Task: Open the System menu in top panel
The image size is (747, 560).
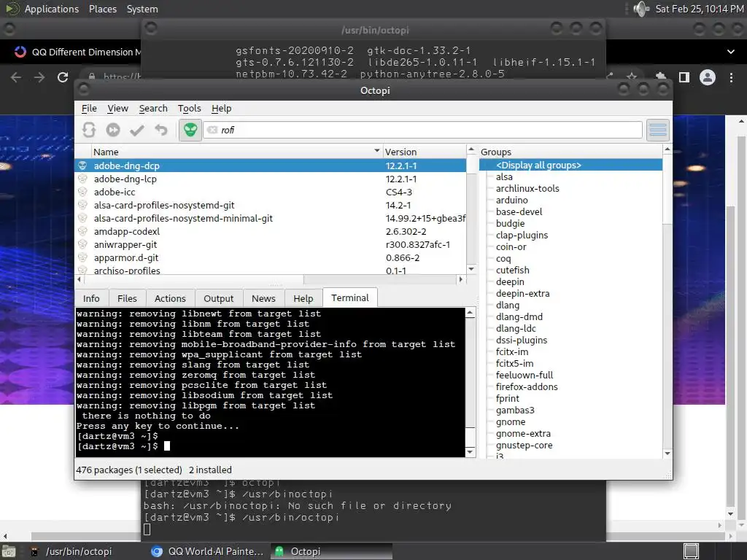Action: tap(142, 9)
